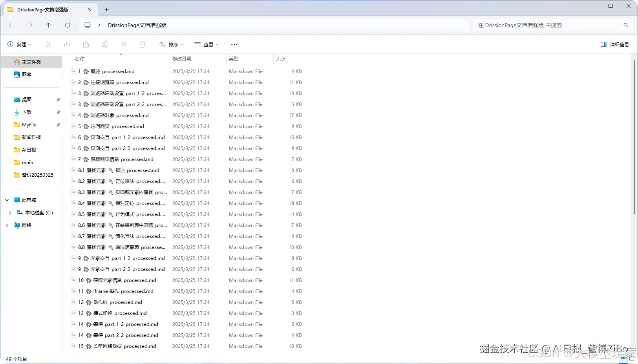Open 新建 dropdown menu
The height and width of the screenshot is (364, 638).
[19, 44]
